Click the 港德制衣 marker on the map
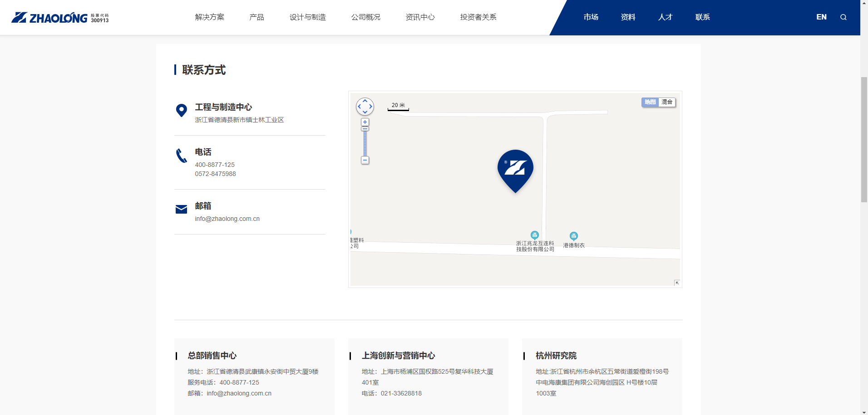The width and height of the screenshot is (868, 415). tap(574, 236)
